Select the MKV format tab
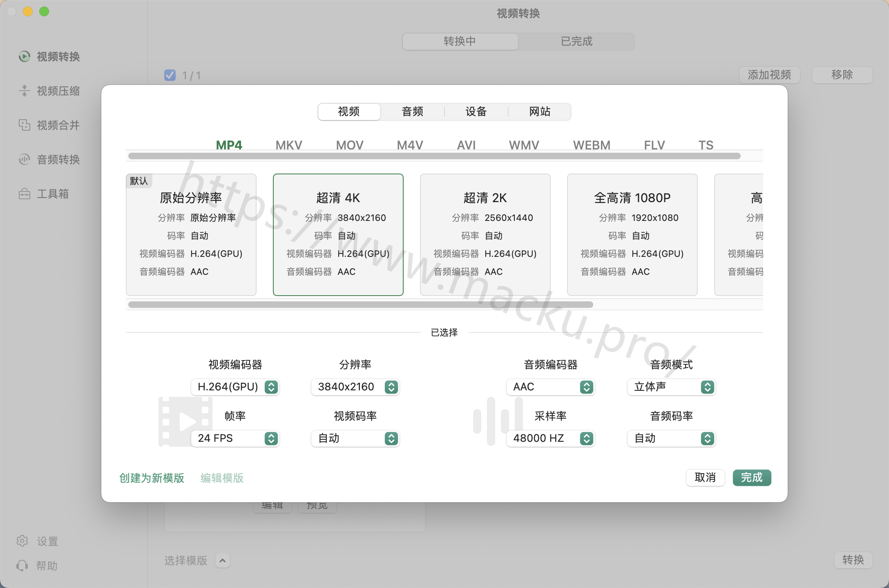 pos(288,145)
